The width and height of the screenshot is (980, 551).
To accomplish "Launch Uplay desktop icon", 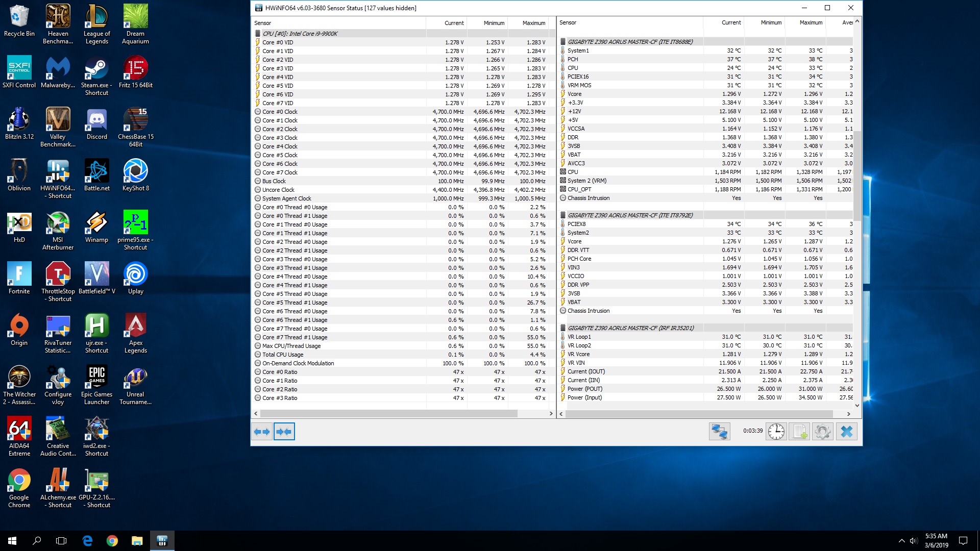I will [136, 279].
